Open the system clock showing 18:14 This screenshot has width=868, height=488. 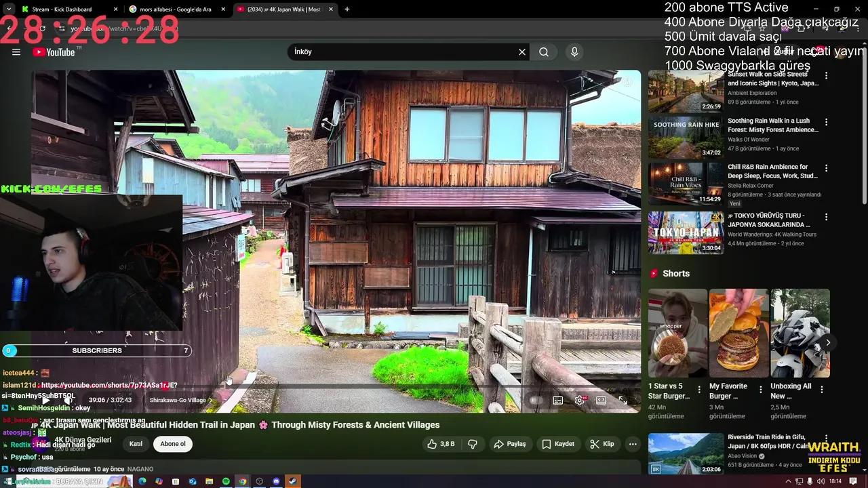click(x=835, y=481)
